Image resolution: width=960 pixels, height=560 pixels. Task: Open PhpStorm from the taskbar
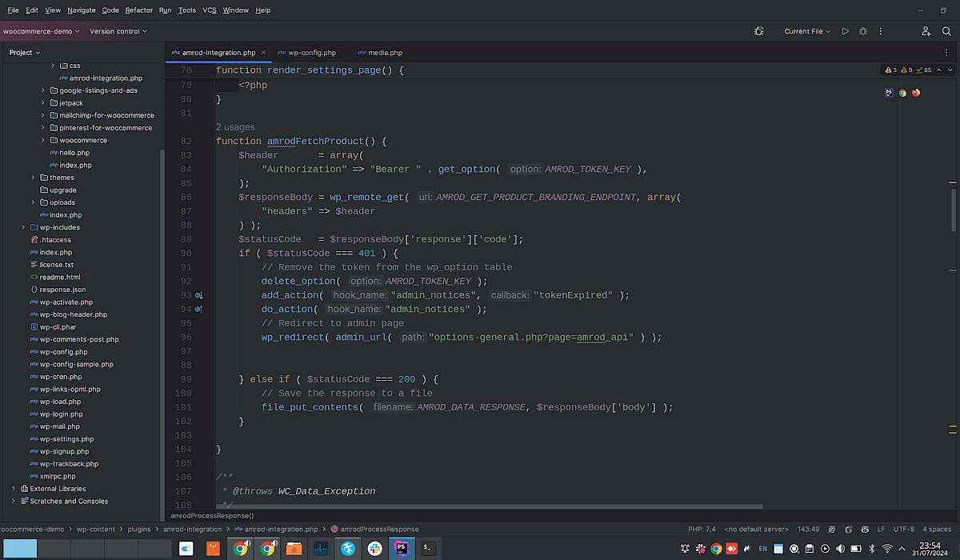pyautogui.click(x=402, y=548)
